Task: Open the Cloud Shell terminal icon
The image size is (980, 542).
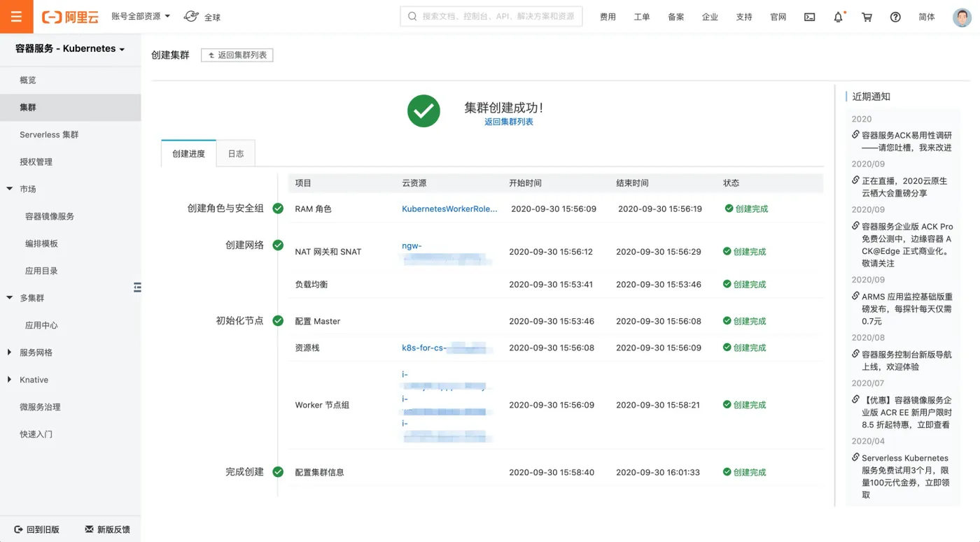Action: [809, 17]
